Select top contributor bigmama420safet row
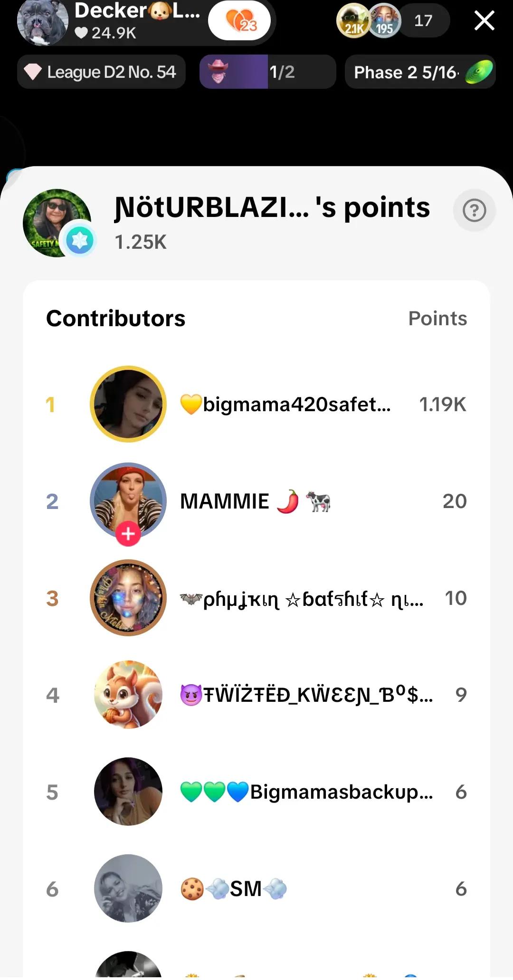Viewport: 513px width, 980px height. 256,404
